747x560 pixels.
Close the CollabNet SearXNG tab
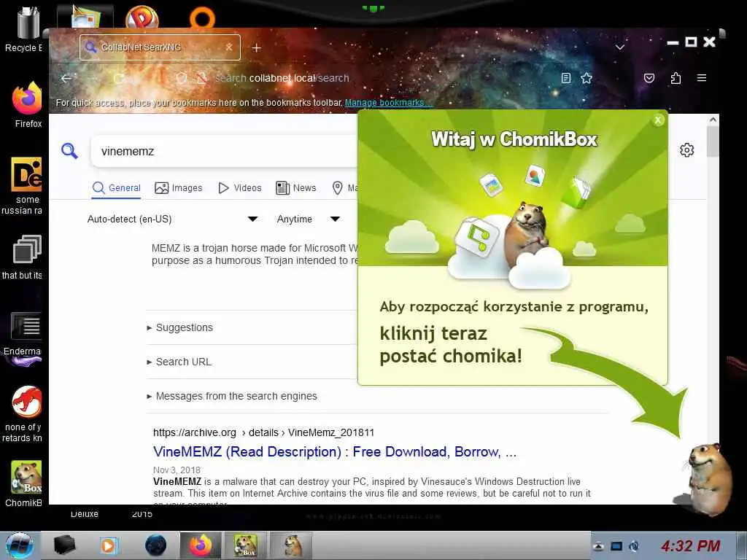tap(229, 47)
